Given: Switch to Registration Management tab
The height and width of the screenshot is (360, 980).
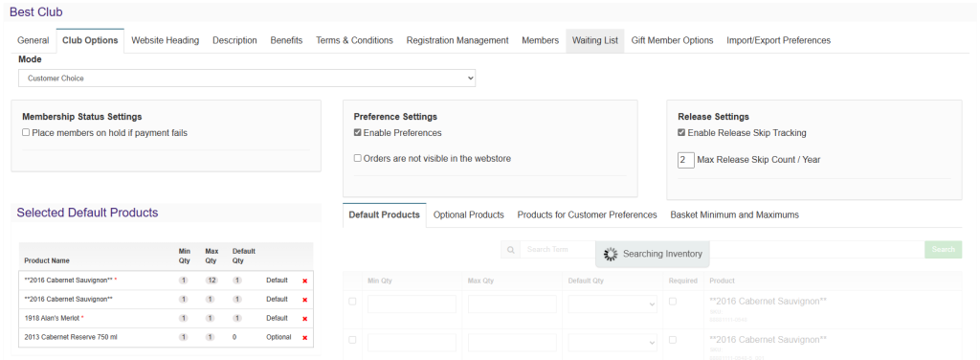Looking at the screenshot, I should (x=457, y=40).
